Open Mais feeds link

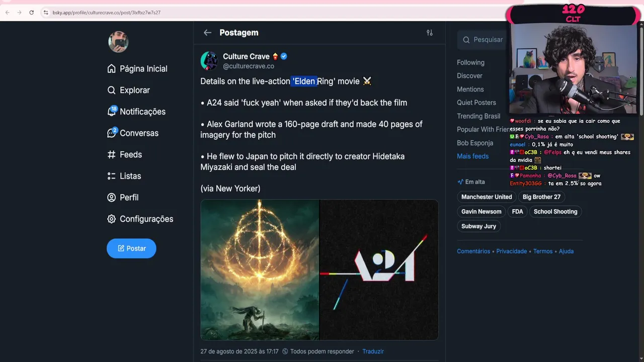[472, 156]
